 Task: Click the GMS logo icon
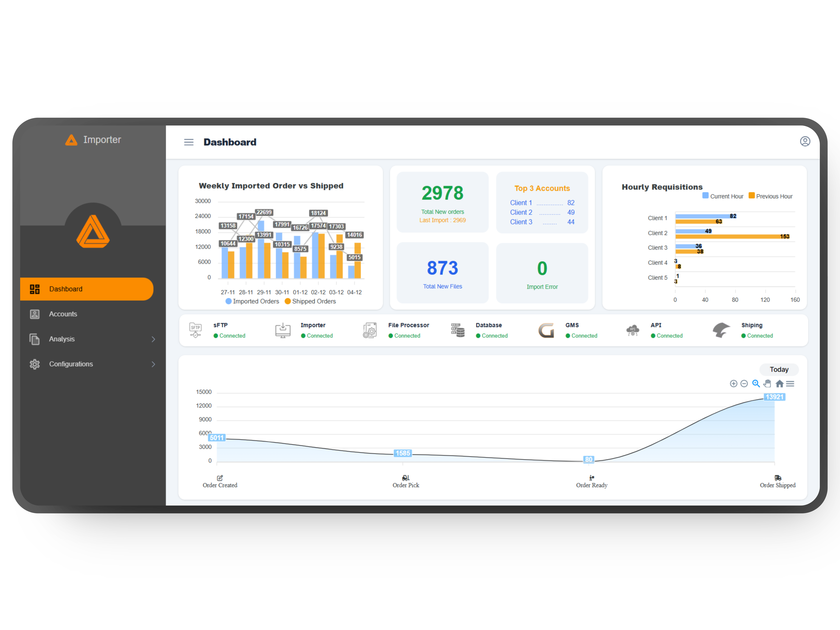pyautogui.click(x=546, y=330)
